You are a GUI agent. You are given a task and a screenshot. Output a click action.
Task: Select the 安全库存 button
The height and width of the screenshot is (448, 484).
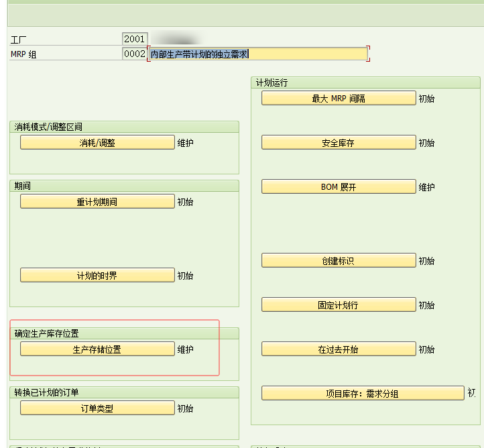click(x=339, y=143)
